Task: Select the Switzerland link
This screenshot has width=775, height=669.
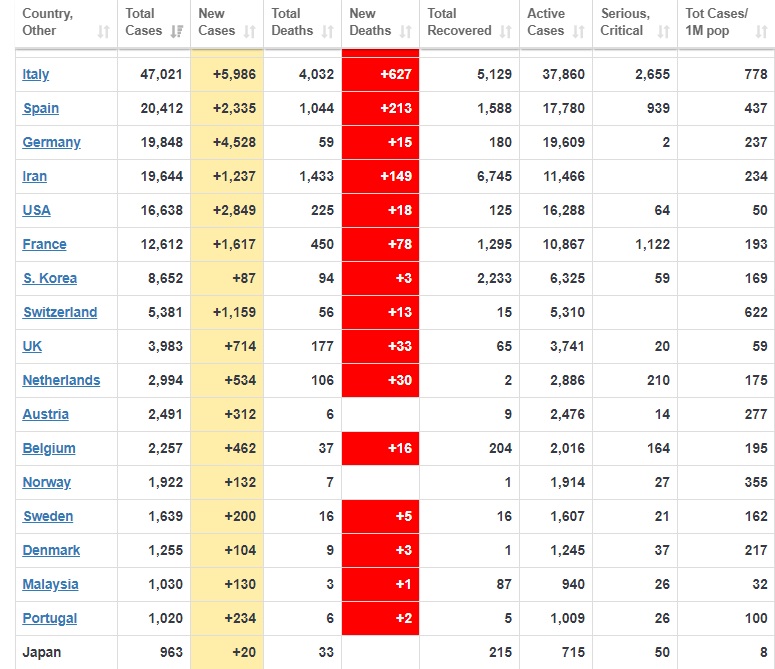Action: click(61, 312)
